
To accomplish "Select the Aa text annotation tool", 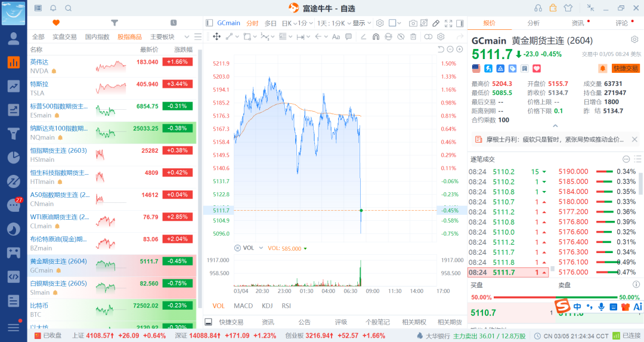I will click(336, 36).
